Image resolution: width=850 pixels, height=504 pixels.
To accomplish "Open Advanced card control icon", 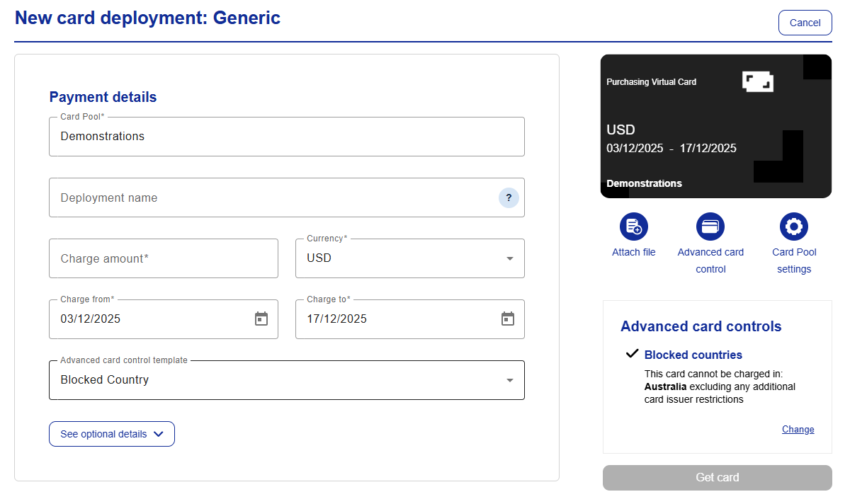I will click(x=710, y=227).
